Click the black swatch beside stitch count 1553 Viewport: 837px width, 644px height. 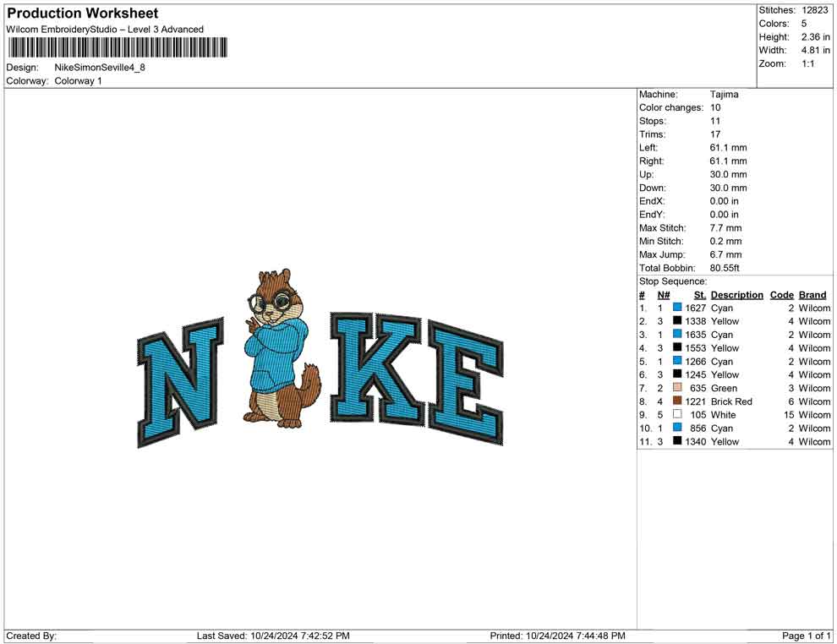677,347
